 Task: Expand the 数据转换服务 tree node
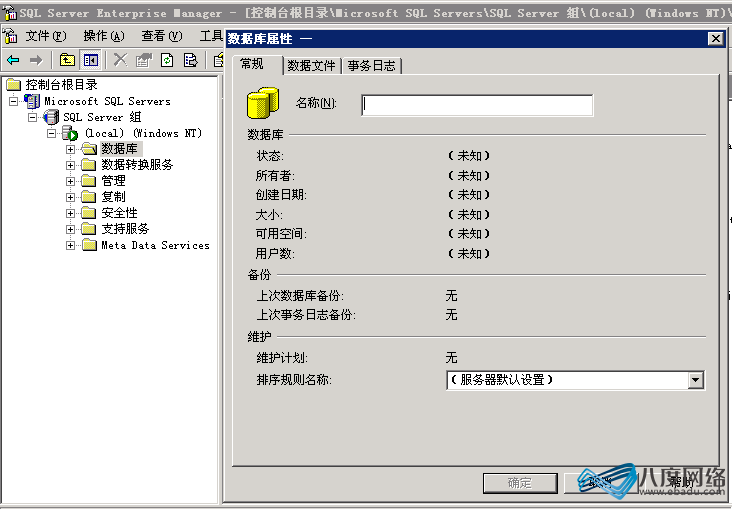point(70,165)
